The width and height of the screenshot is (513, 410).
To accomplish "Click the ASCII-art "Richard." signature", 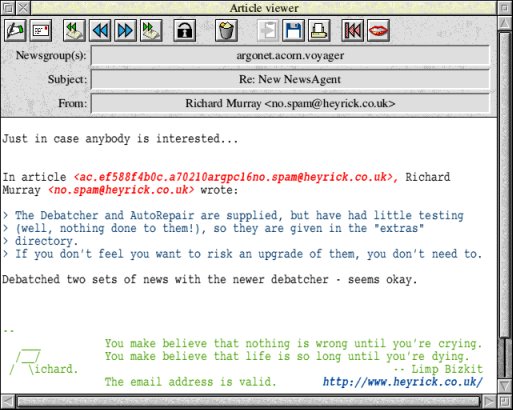I will tap(44, 363).
